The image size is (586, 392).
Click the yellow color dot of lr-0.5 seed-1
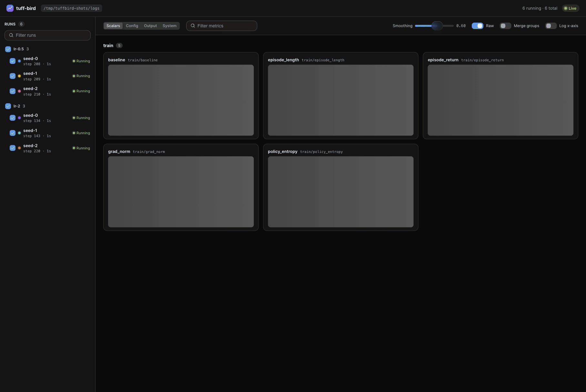pyautogui.click(x=19, y=76)
